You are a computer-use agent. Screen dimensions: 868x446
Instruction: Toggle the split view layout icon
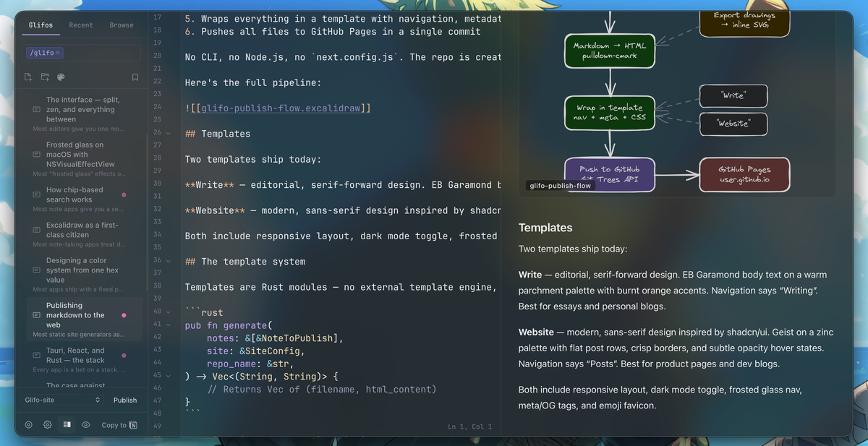tap(67, 425)
